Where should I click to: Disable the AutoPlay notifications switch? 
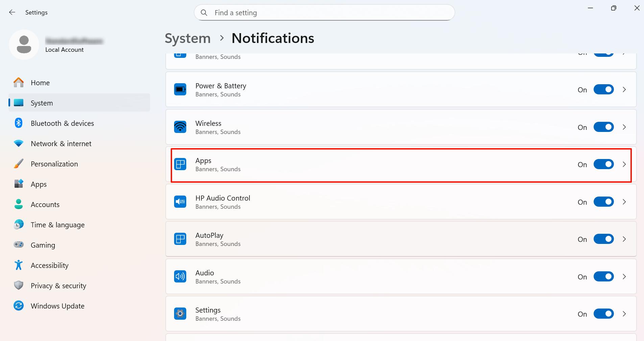point(603,239)
